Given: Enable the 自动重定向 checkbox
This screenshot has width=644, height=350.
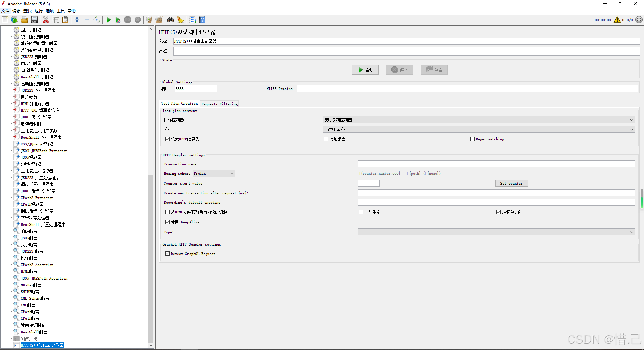Looking at the screenshot, I should pyautogui.click(x=361, y=212).
